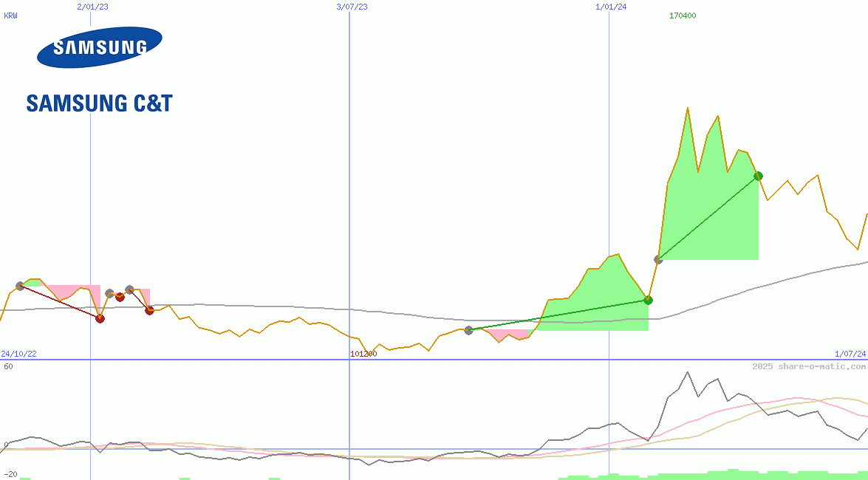Open the share-o-matic.com watermark link
Viewport: 868px width, 480px height.
tap(808, 366)
